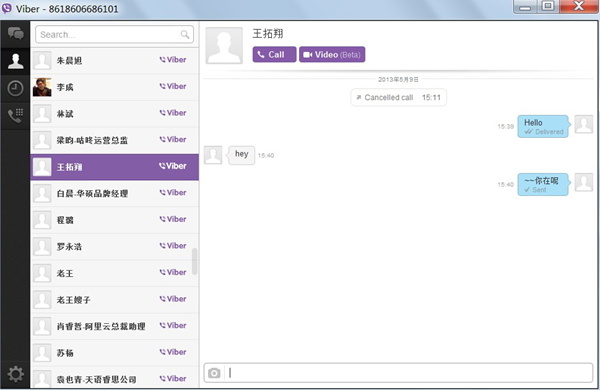Click Viber badge beside 老王嫂子
This screenshot has height=390, width=600.
173,299
